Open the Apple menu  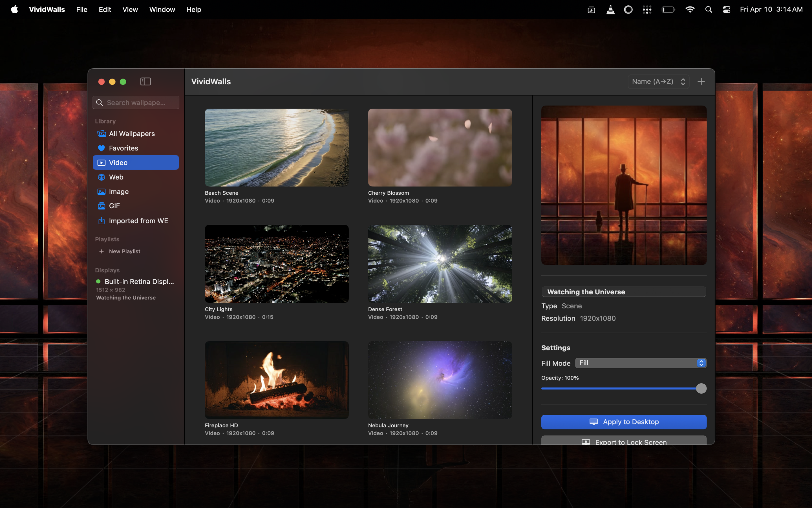click(x=14, y=9)
